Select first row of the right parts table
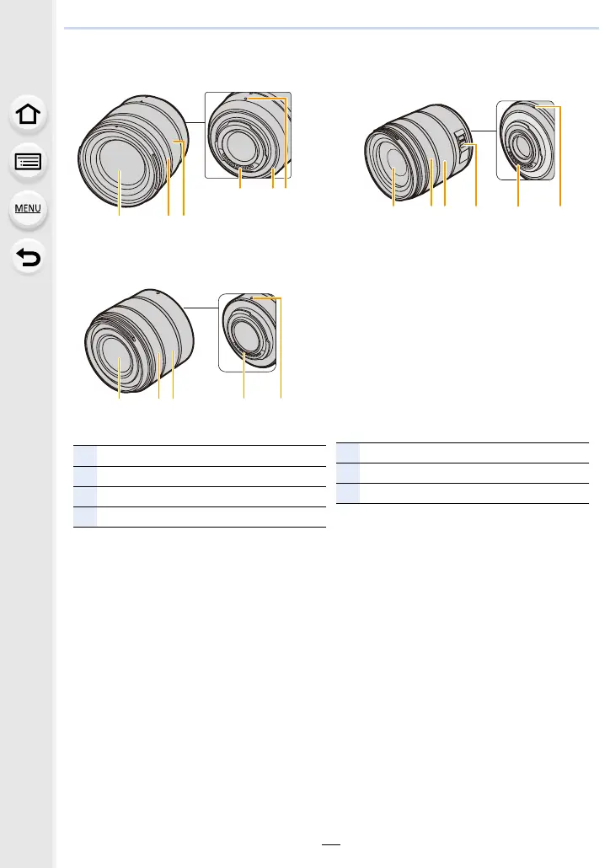 [x=463, y=453]
